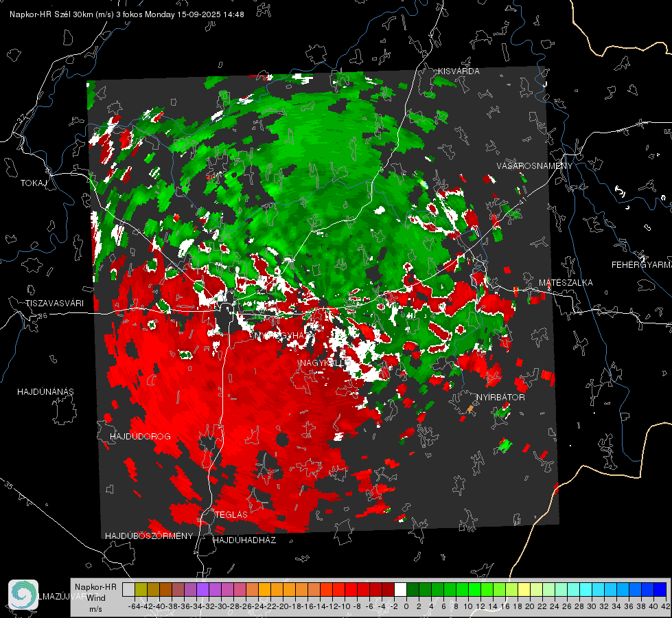Select the yellow swatch between 18 and 20
Screen dimensions: 672x618
click(524, 589)
